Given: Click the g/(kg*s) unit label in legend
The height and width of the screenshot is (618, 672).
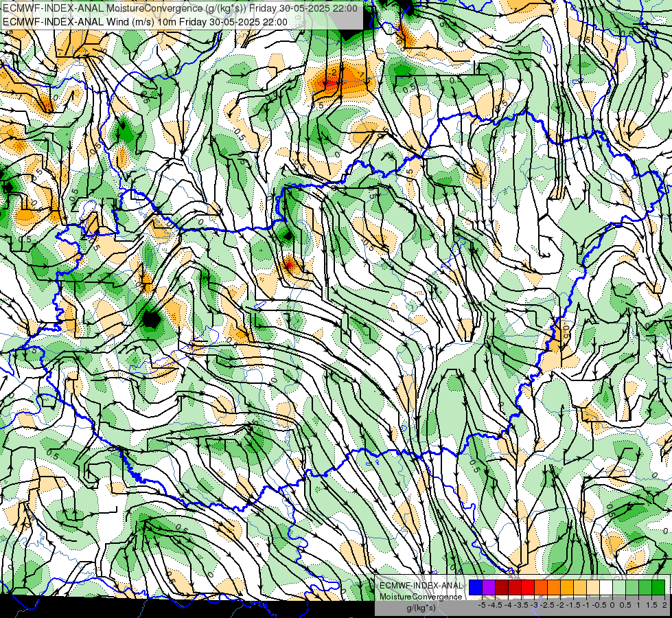Looking at the screenshot, I should click(x=421, y=608).
